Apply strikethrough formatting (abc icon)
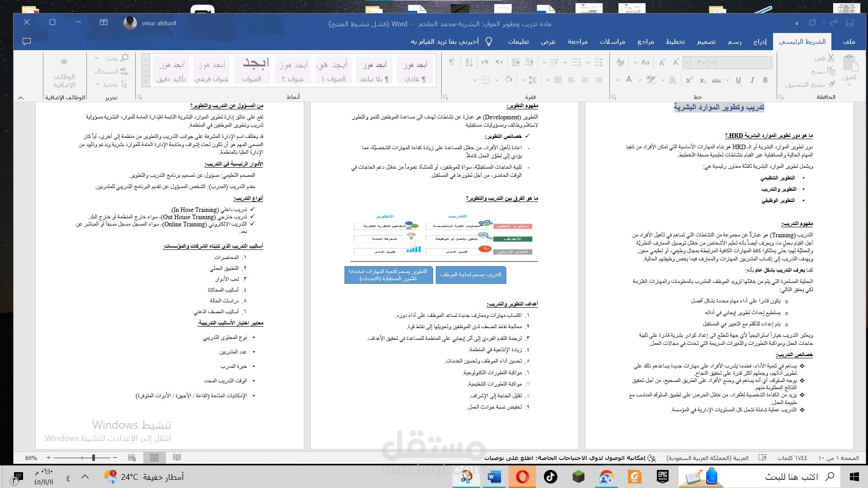 717,80
